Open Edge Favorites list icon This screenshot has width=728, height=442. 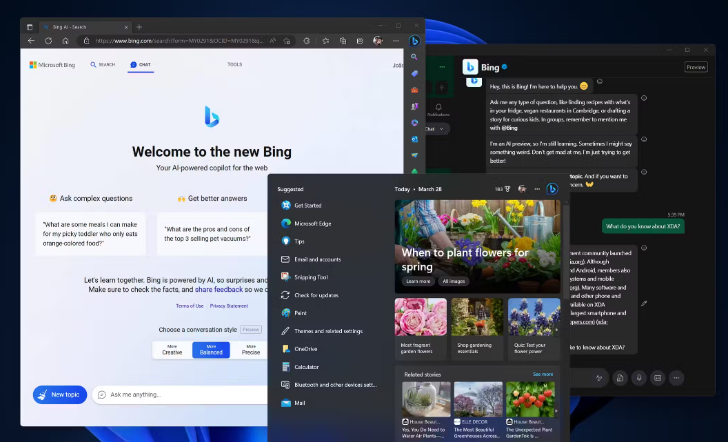coord(325,41)
